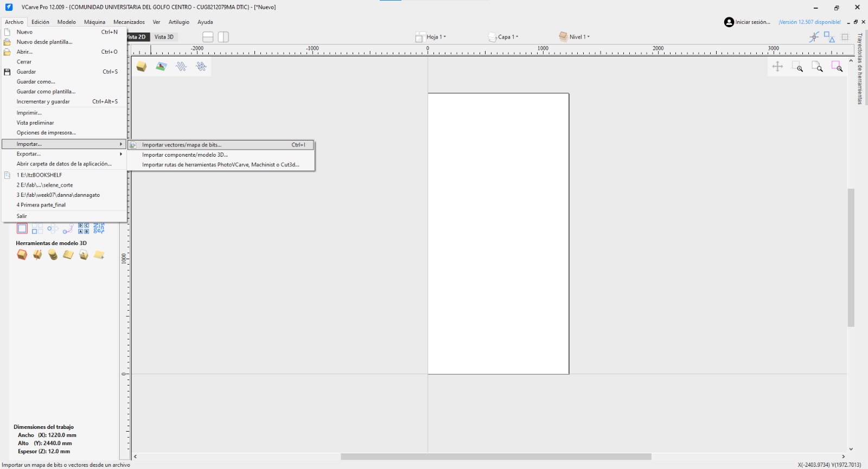Click the account avatar icon

(729, 22)
